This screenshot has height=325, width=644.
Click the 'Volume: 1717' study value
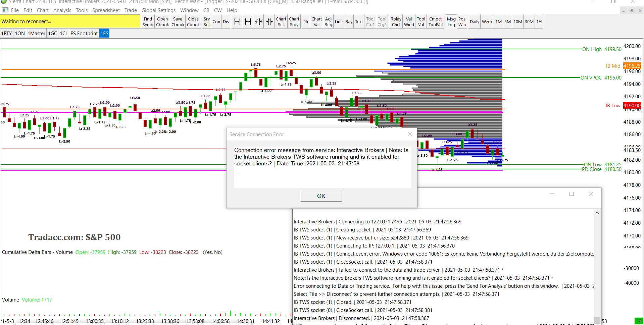coord(37,300)
